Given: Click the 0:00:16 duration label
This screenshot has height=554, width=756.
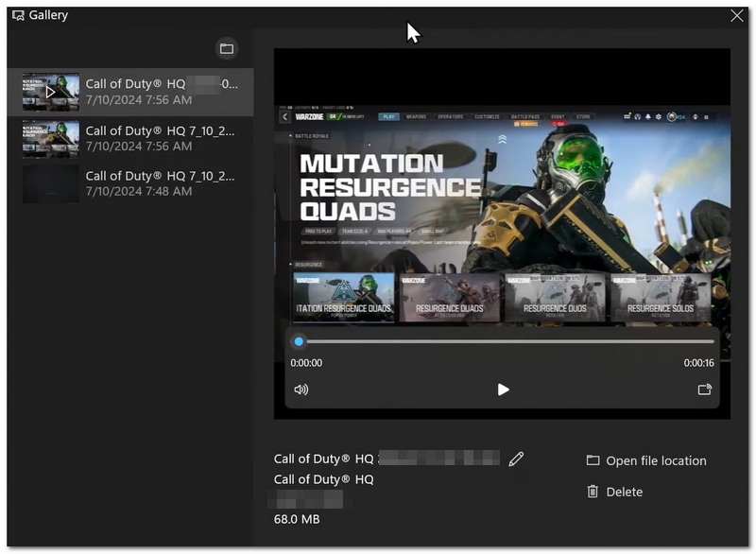Looking at the screenshot, I should (698, 363).
